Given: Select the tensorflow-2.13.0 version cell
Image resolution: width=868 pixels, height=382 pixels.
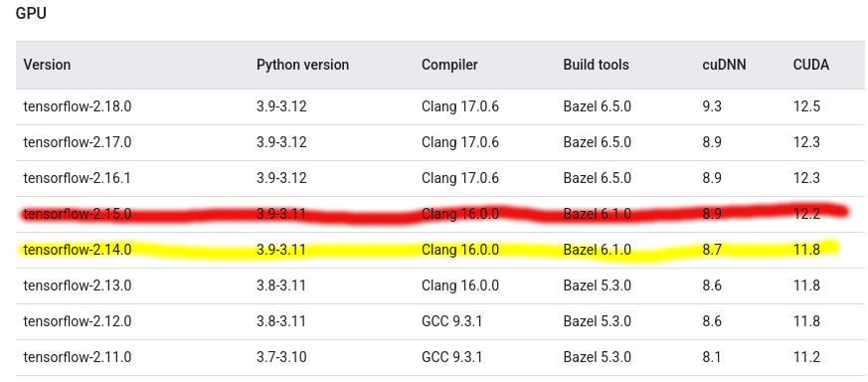Looking at the screenshot, I should click(78, 286).
